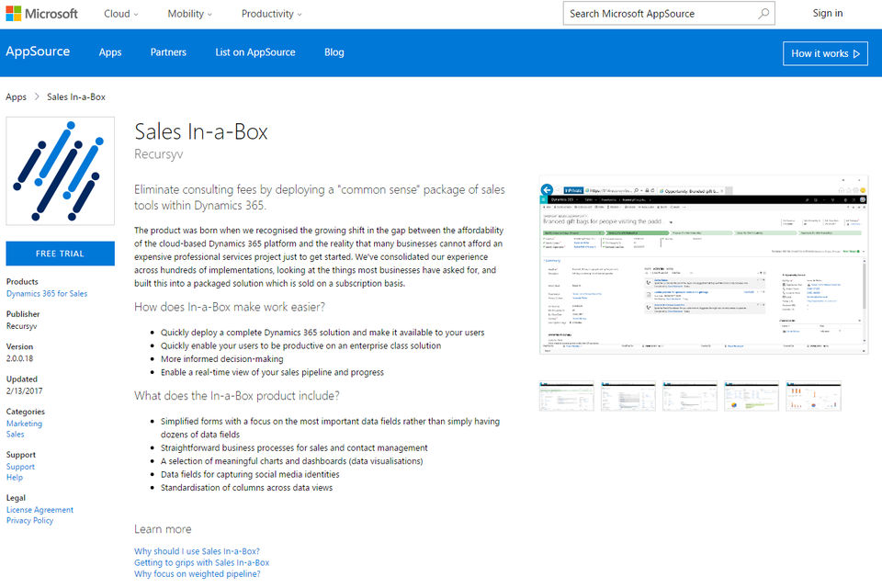Screen dimensions: 882x588
Task: Open Getting to grips with Sales In-a-Box
Action: (x=201, y=562)
